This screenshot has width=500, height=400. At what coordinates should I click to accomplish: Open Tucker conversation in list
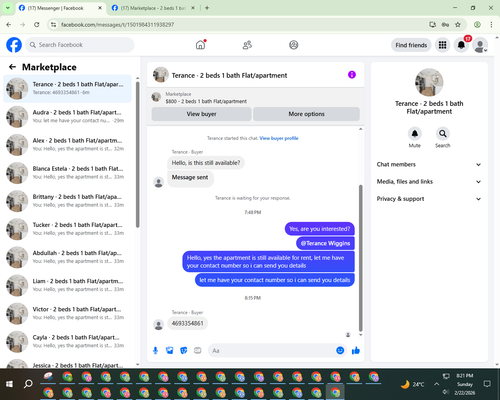67,229
